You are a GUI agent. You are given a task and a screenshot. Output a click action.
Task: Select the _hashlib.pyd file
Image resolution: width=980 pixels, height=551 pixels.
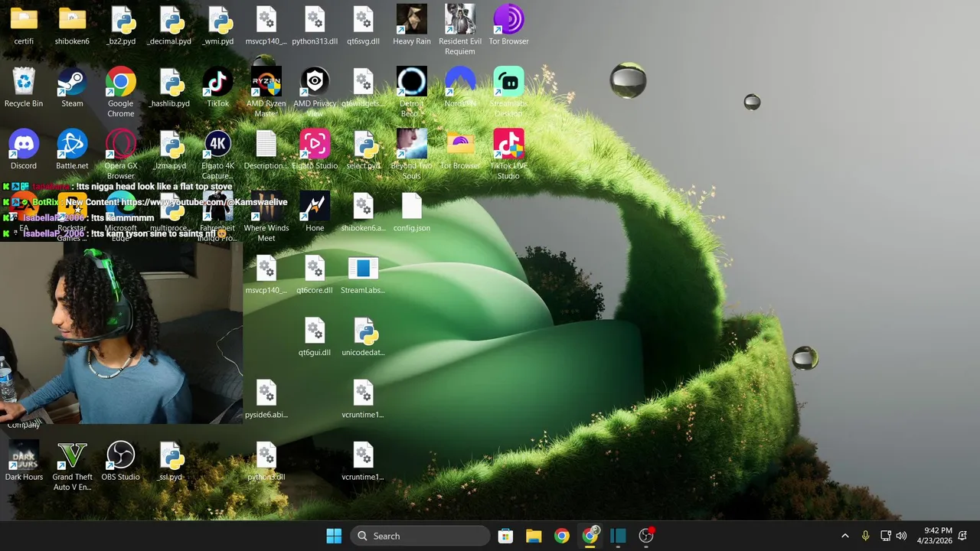(x=169, y=87)
